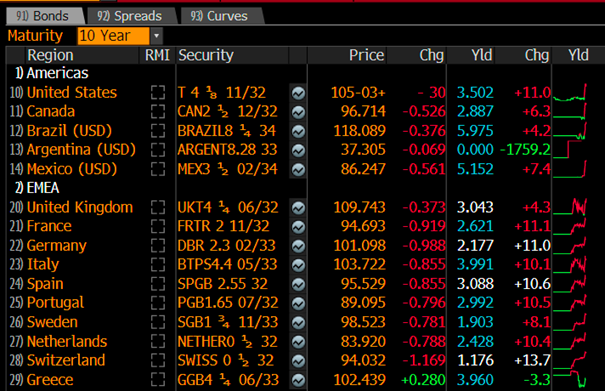Switch to the Curves tab
The width and height of the screenshot is (605, 391).
(x=220, y=16)
